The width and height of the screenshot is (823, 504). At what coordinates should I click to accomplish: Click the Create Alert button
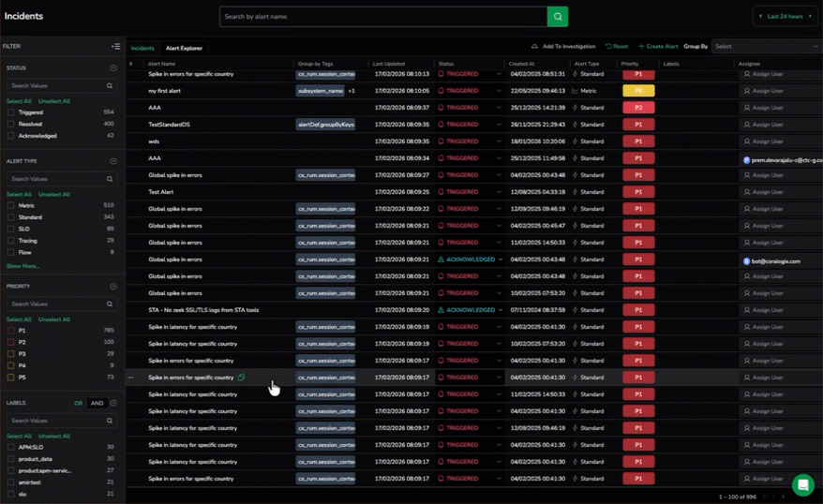pos(658,46)
